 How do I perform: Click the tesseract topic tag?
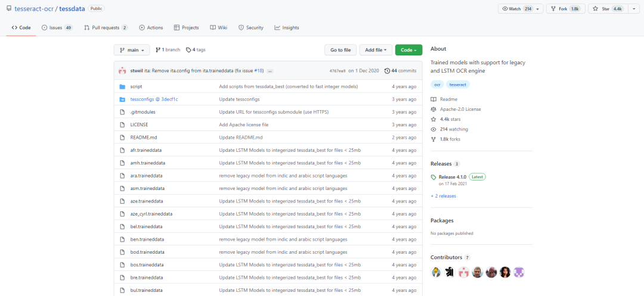457,85
